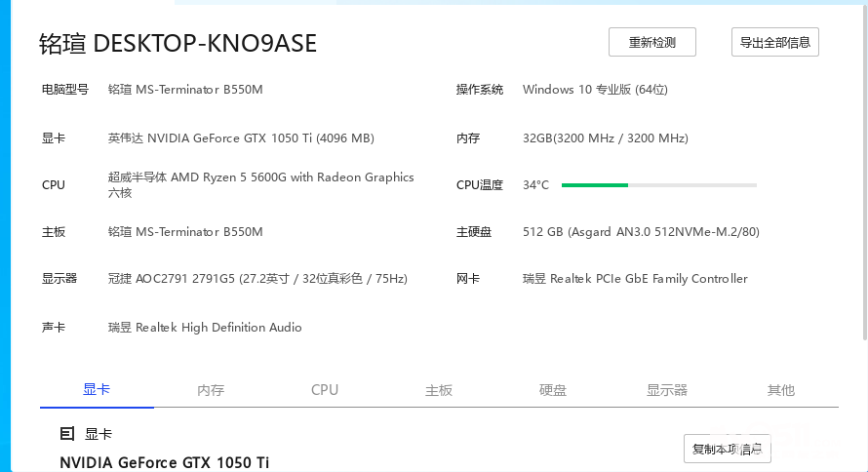Click the Realtek PCIe GbE network card text
The height and width of the screenshot is (472, 868).
coord(635,279)
